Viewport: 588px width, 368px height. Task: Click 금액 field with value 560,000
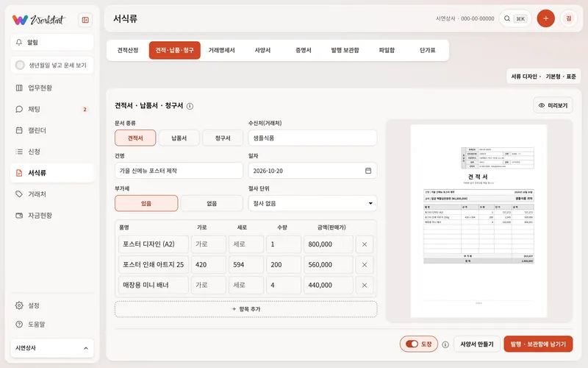click(x=329, y=265)
